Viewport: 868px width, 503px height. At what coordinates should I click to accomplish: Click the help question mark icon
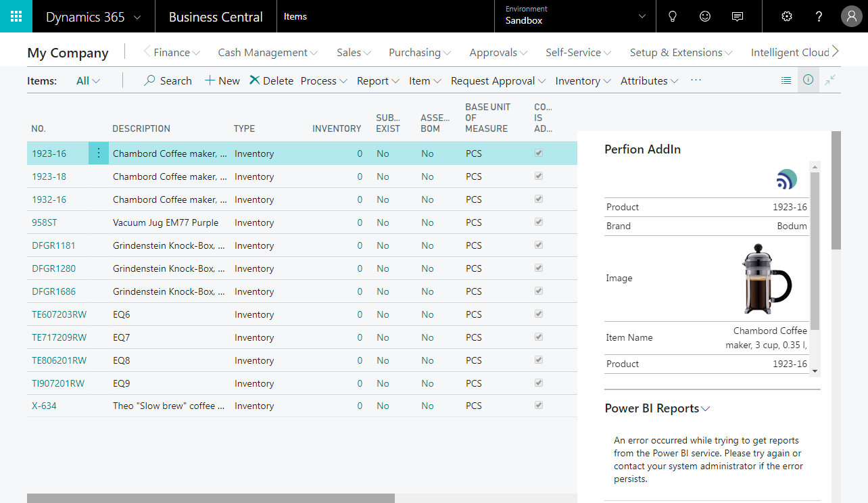819,17
